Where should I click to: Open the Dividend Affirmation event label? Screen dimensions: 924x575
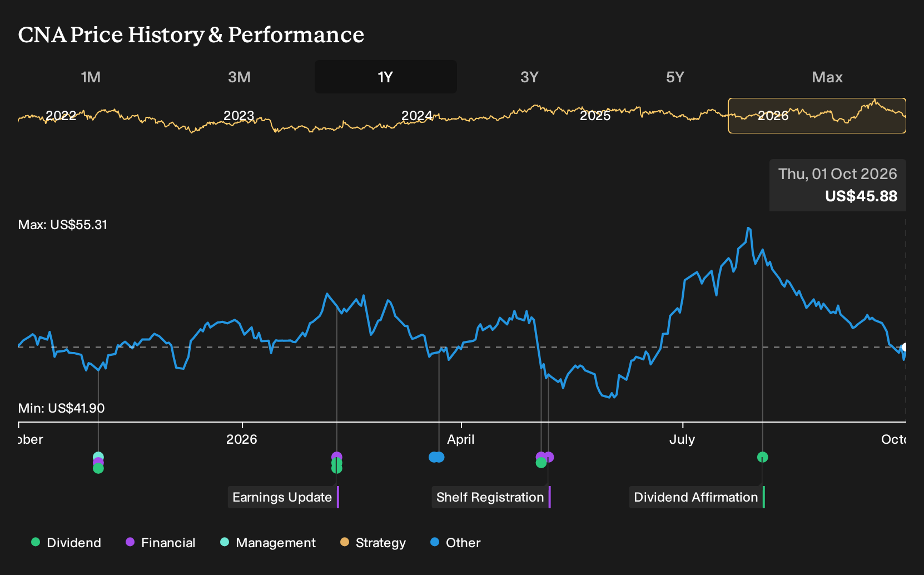tap(697, 497)
